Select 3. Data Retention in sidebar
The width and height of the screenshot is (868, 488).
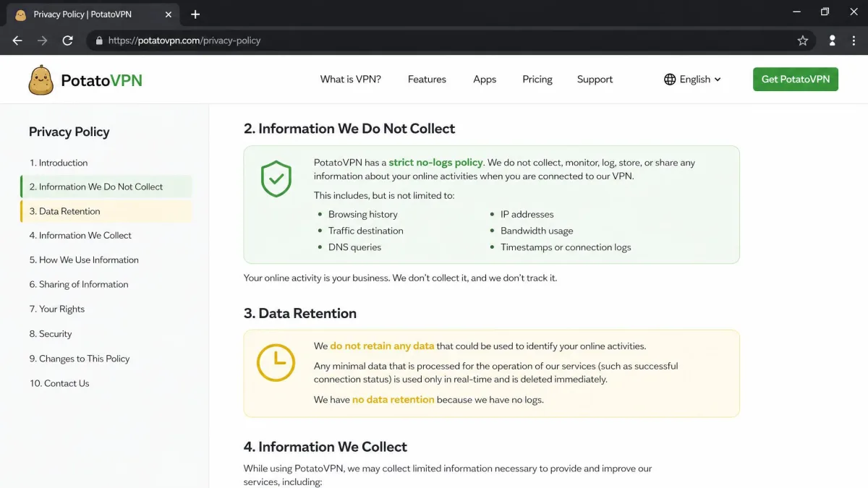click(106, 211)
